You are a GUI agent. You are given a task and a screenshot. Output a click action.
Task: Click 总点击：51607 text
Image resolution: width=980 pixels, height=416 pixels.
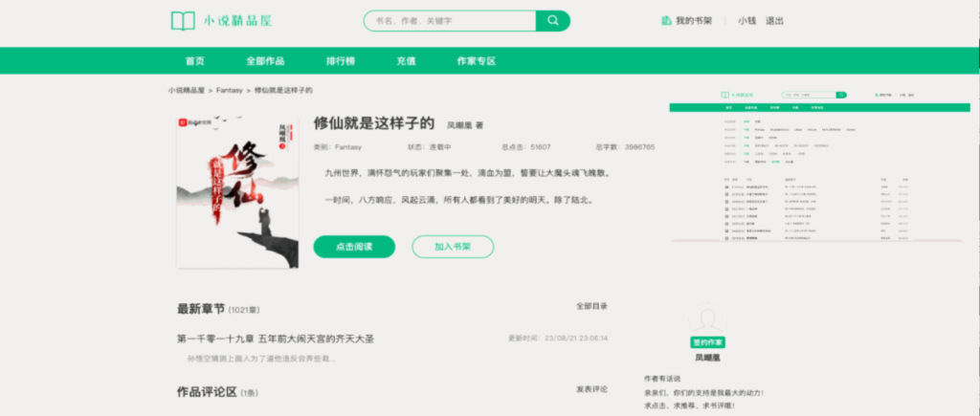(526, 147)
